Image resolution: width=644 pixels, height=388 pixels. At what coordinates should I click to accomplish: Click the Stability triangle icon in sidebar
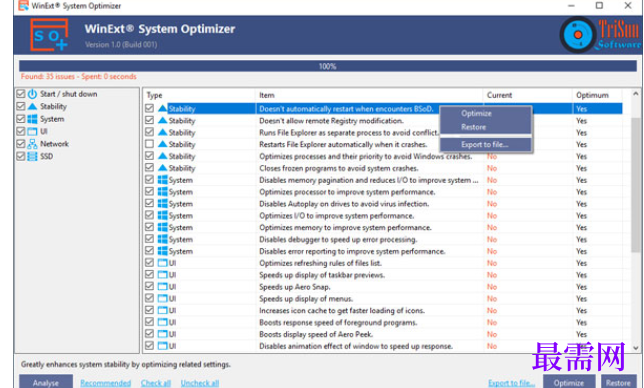[32, 106]
